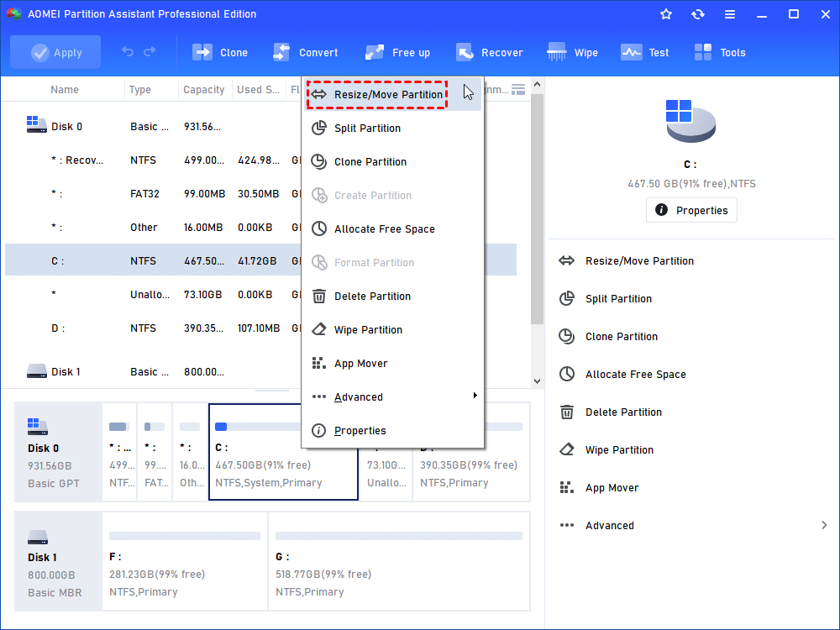Viewport: 840px width, 630px height.
Task: Click the favorite star icon in title bar
Action: pos(666,14)
